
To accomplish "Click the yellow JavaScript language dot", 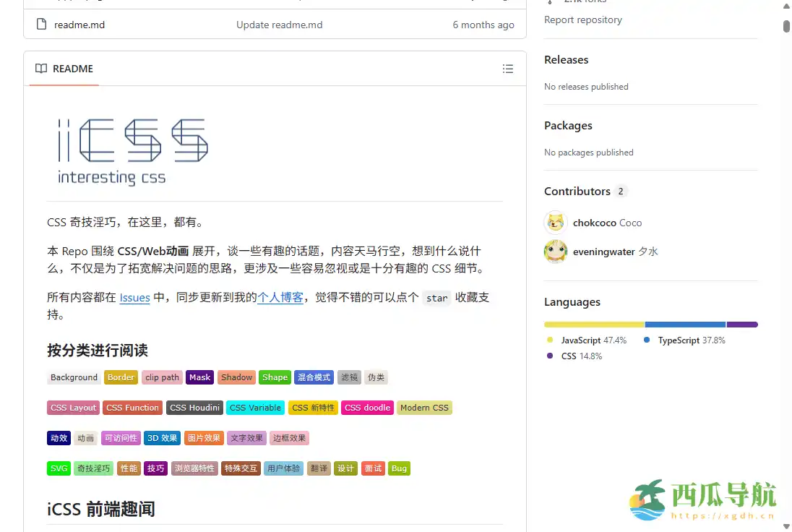I will tap(550, 340).
